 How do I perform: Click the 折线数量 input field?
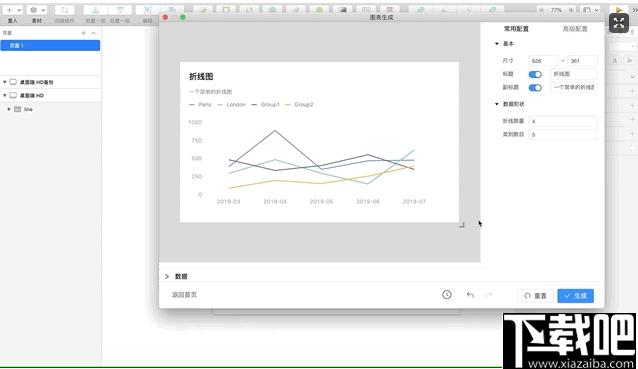(x=563, y=121)
